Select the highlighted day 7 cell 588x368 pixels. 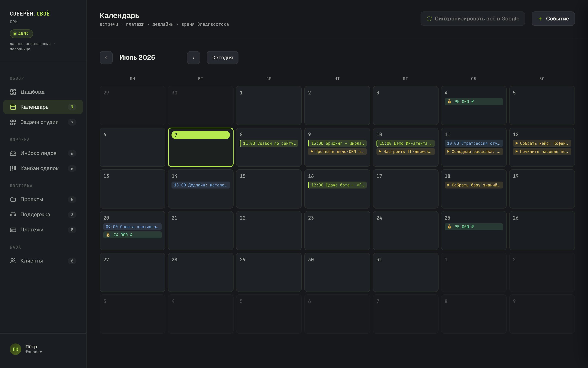[200, 147]
